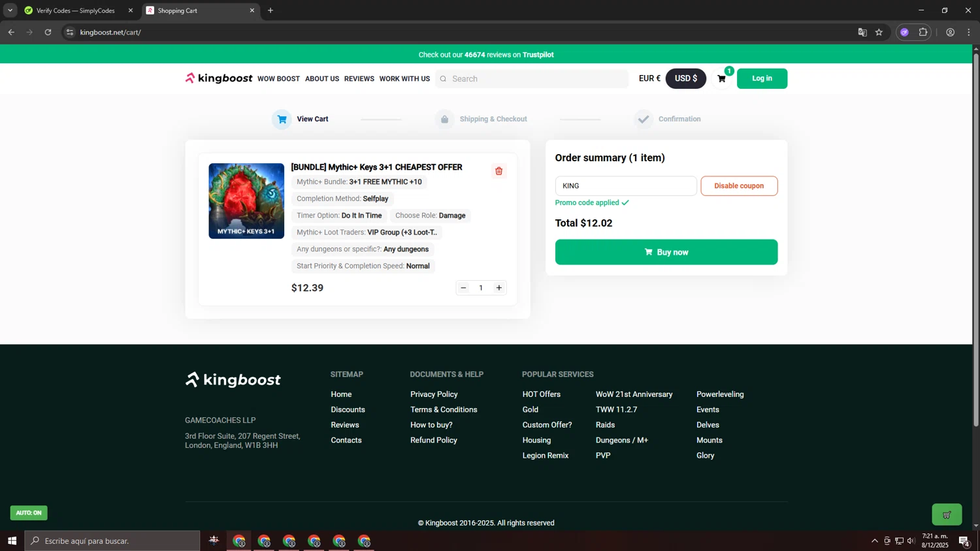
Task: Increase item quantity with plus
Action: tap(499, 288)
